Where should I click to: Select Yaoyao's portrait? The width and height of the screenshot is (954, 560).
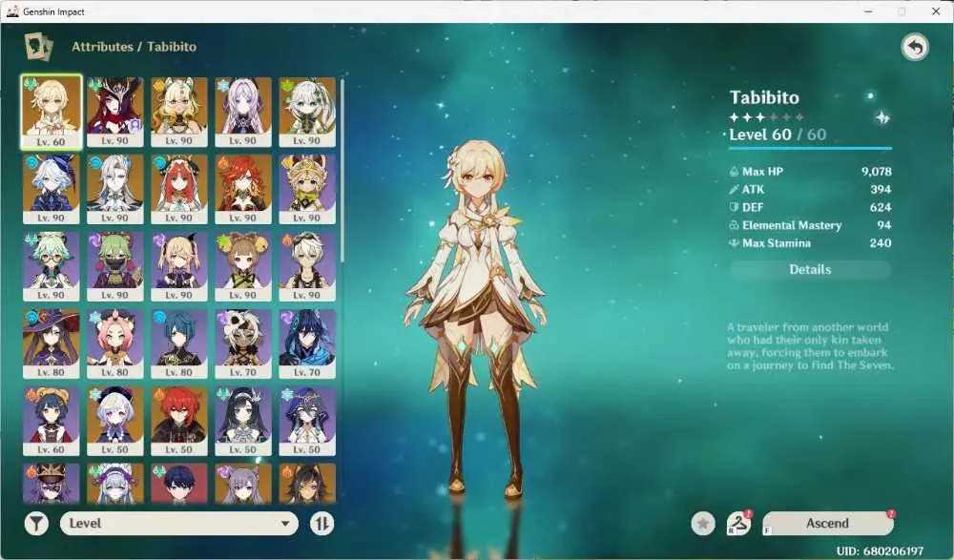click(242, 266)
